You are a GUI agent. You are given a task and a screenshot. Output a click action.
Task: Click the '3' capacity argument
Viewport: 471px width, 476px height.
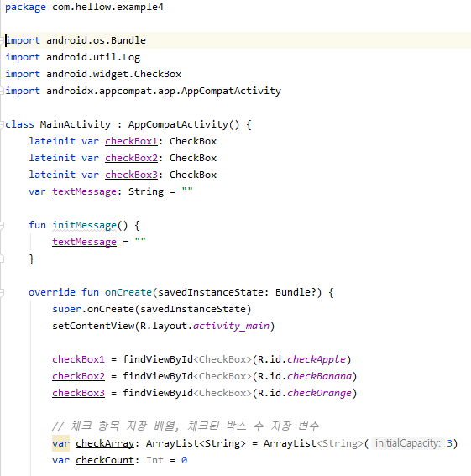click(x=449, y=443)
